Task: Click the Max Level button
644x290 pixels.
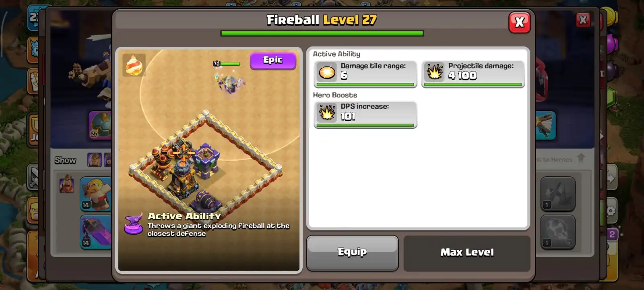Action: coord(467,253)
